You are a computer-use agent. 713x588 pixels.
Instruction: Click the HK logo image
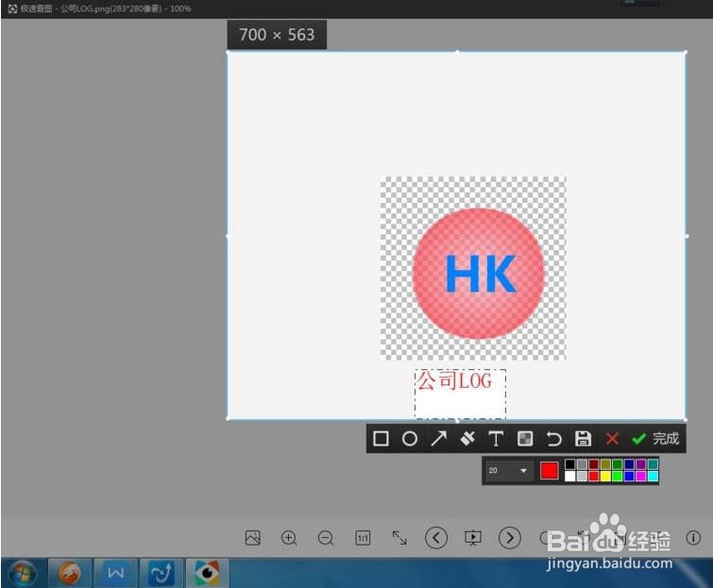coord(473,269)
